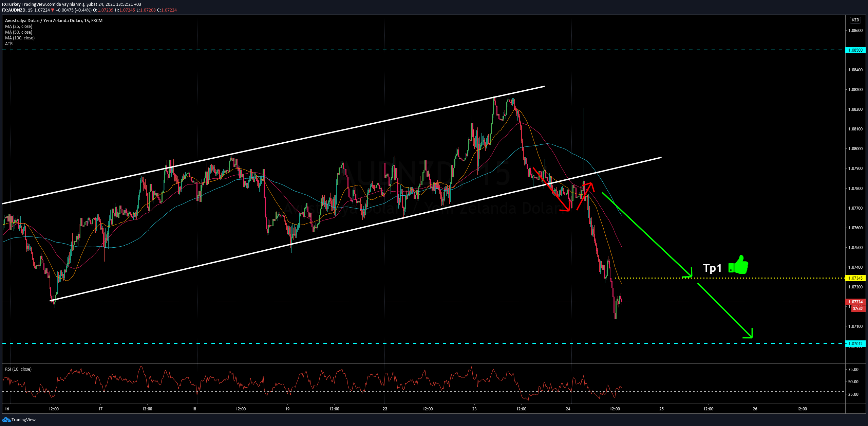Click the 1.07700 price axis label

coord(855,208)
